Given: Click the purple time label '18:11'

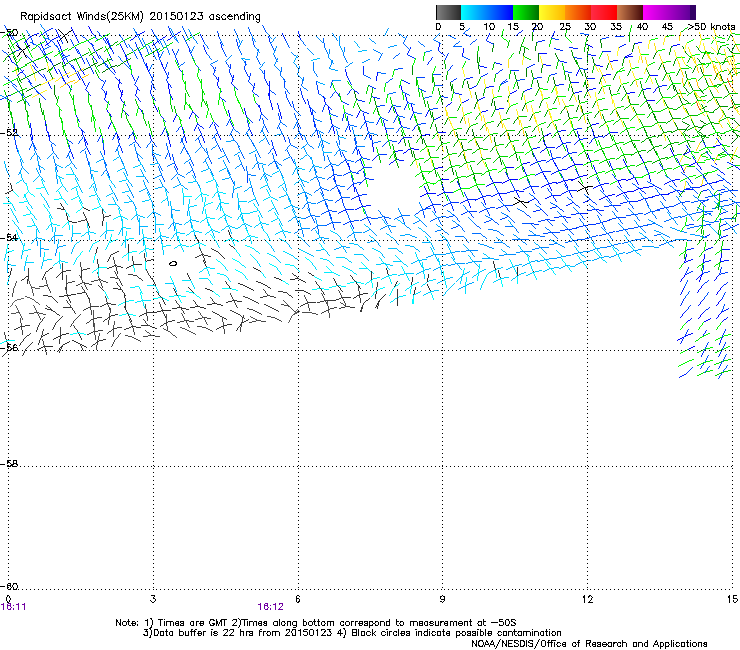Looking at the screenshot, I should pos(14,607).
